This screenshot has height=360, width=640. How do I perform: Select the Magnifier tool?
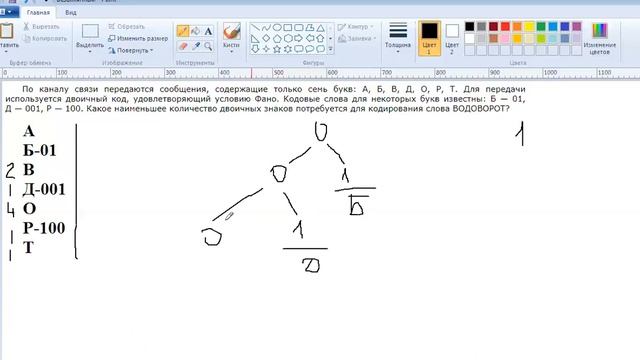(x=208, y=46)
